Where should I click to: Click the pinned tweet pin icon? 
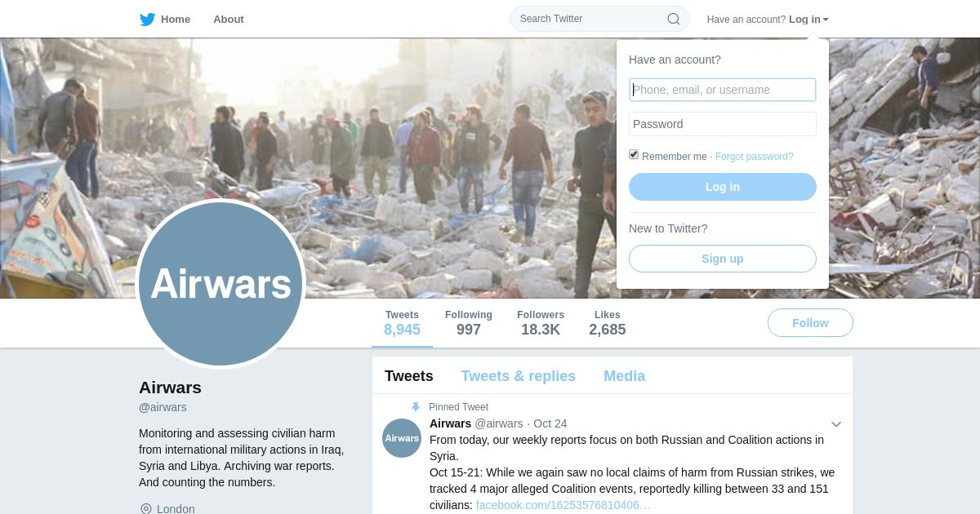click(415, 407)
